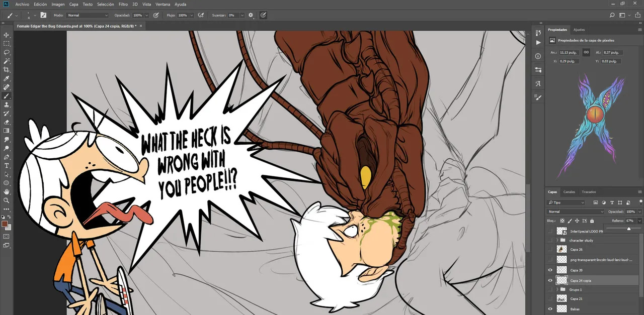Show the Capa 21 layer

coord(550,299)
